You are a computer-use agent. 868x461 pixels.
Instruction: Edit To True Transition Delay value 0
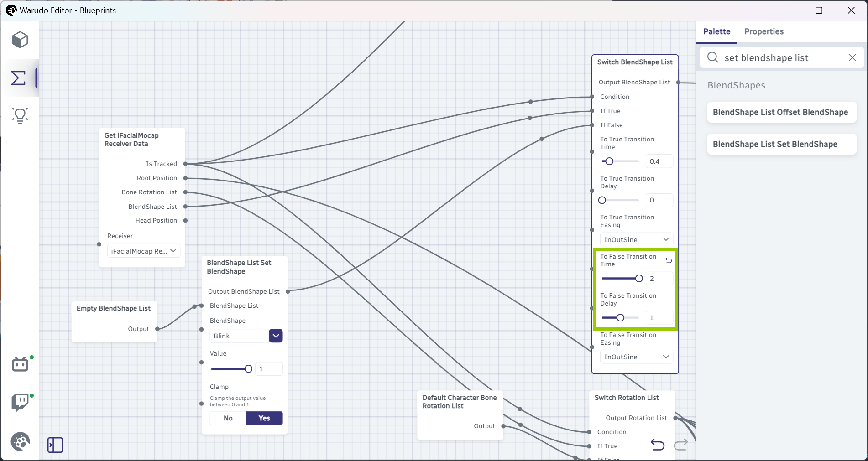point(659,200)
